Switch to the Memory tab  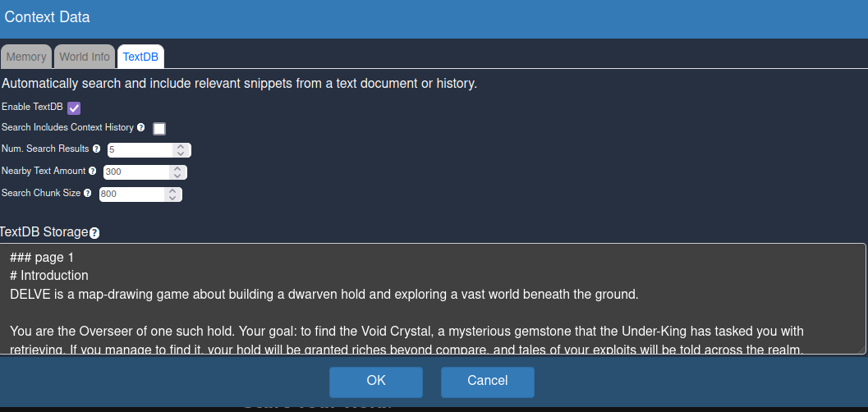tap(26, 57)
